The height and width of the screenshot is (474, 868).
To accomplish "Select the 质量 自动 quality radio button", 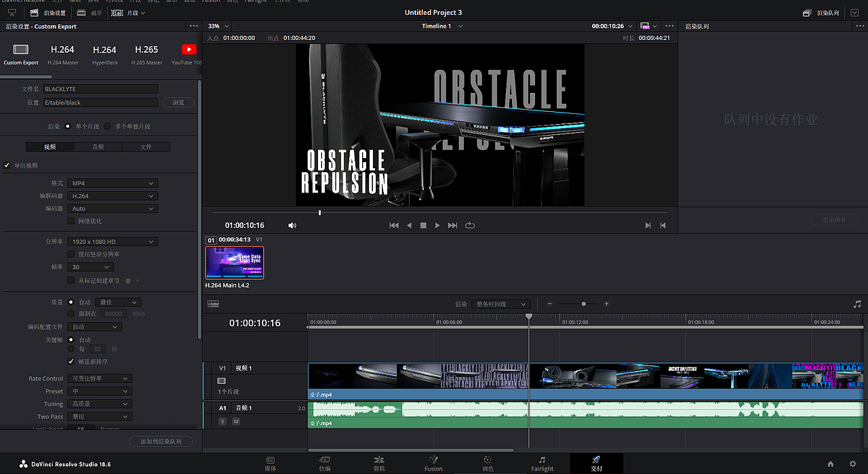I will tap(71, 302).
